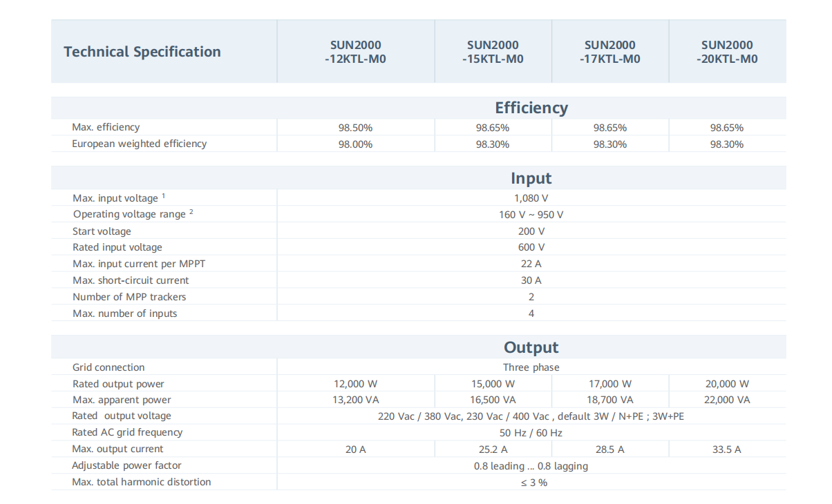This screenshot has height=504, width=832.
Task: Click '0.8 leading ... 0.8 lagging' value
Action: [531, 466]
